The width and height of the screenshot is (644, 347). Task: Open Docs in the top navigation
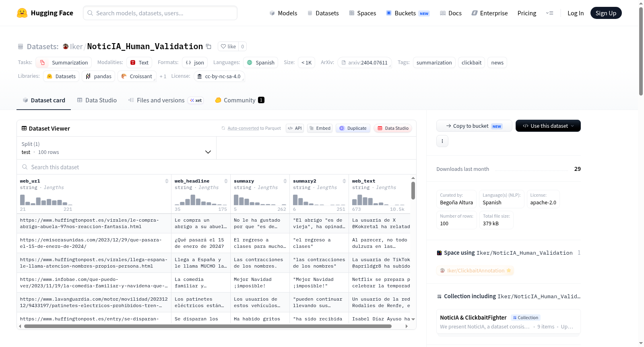450,13
